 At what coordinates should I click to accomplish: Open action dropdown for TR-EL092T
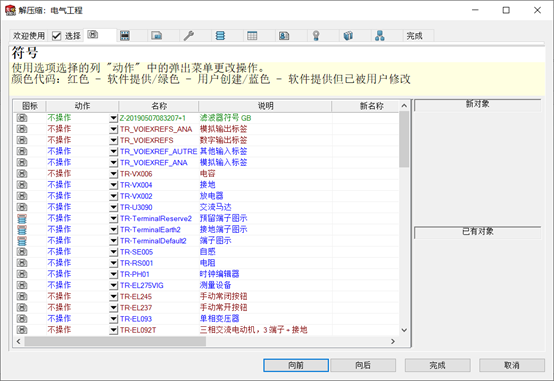[113, 330]
